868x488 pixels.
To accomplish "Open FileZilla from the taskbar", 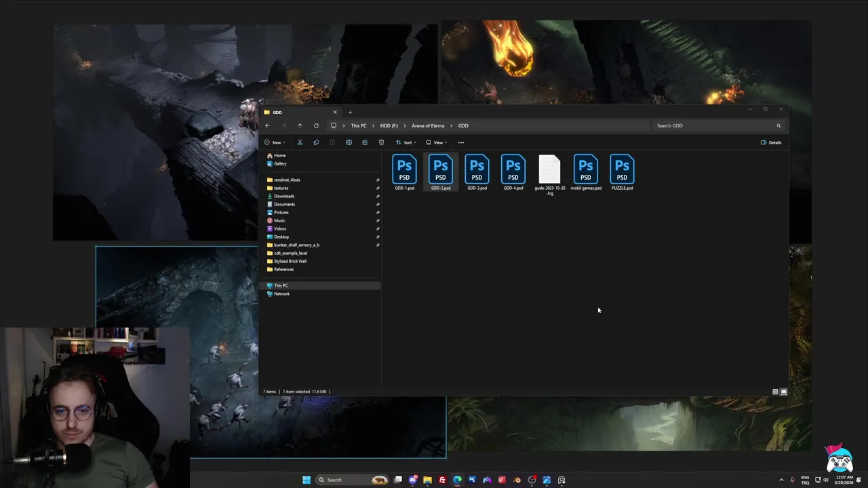I will tap(442, 480).
